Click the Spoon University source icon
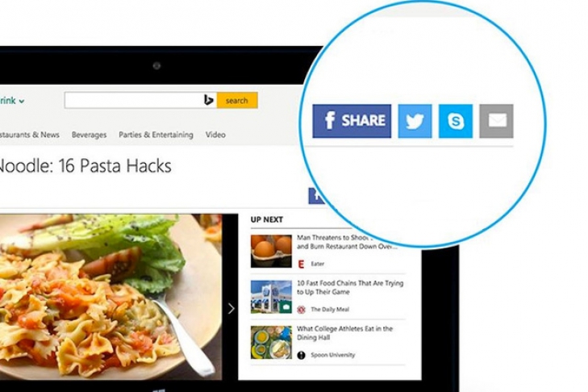Image resolution: width=588 pixels, height=392 pixels. coord(301,355)
